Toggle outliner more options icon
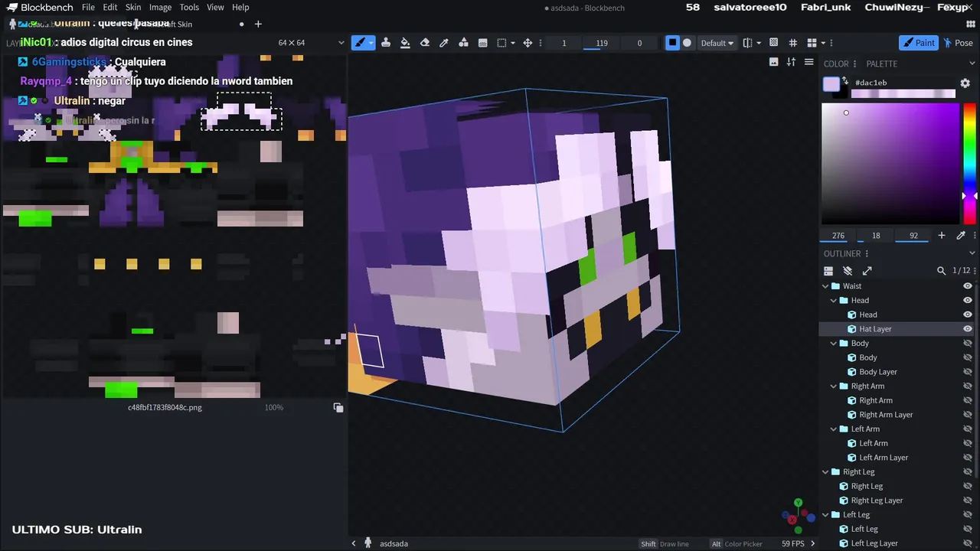Image resolution: width=980 pixels, height=551 pixels. click(x=828, y=271)
